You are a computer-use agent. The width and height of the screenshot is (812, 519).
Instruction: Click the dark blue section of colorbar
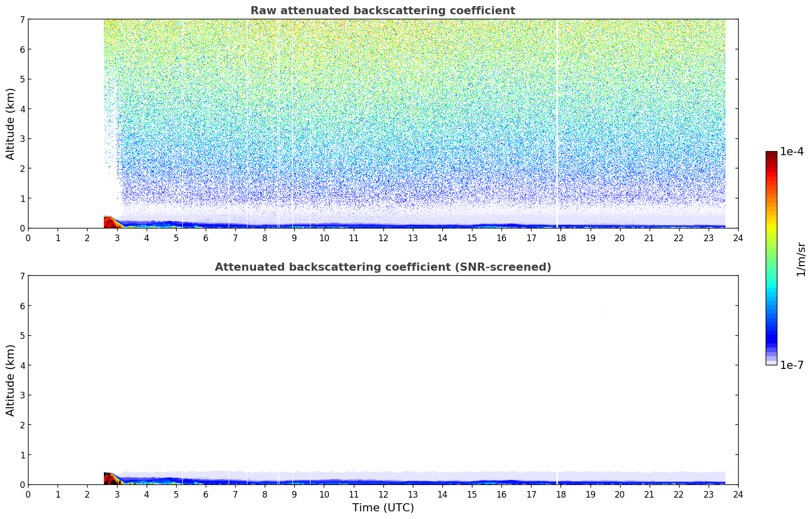click(771, 336)
